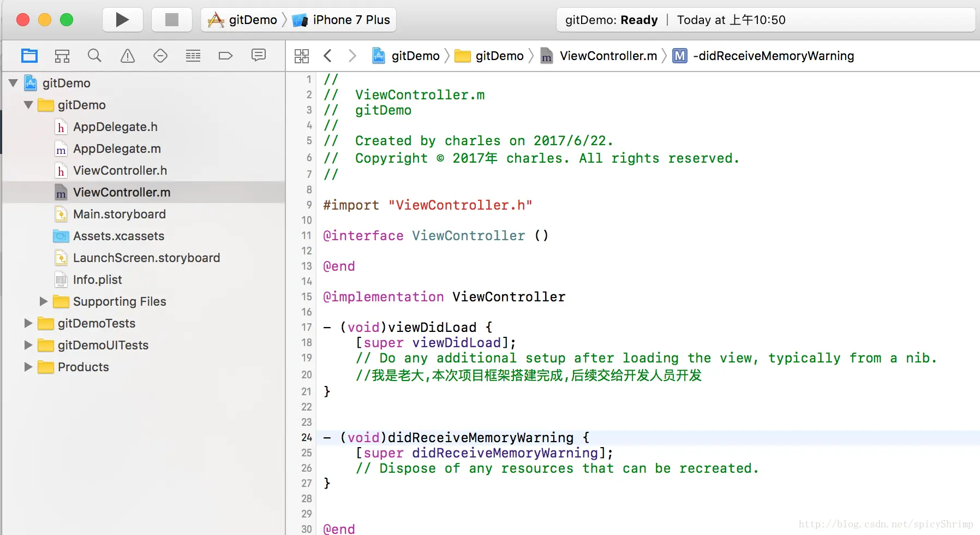Click the didReceiveMemoryWarning method signature
The width and height of the screenshot is (980, 535).
pyautogui.click(x=457, y=438)
